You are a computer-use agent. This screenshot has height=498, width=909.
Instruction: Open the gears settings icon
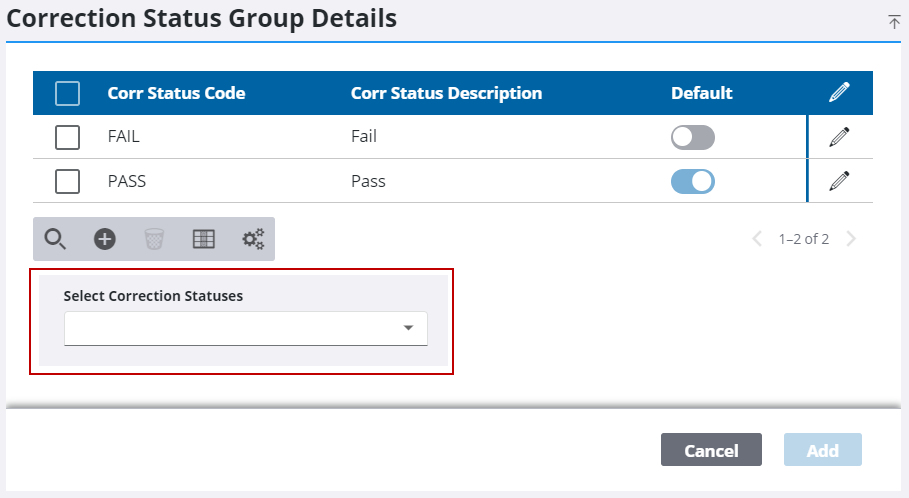click(253, 239)
